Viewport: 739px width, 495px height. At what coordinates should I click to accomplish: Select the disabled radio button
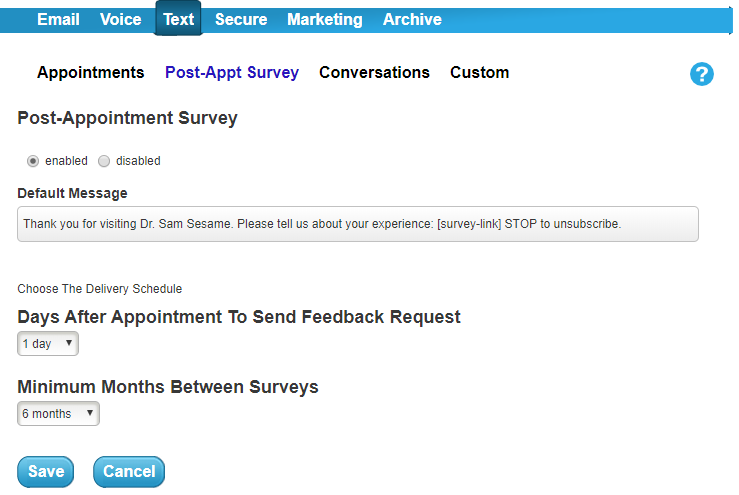click(x=104, y=161)
